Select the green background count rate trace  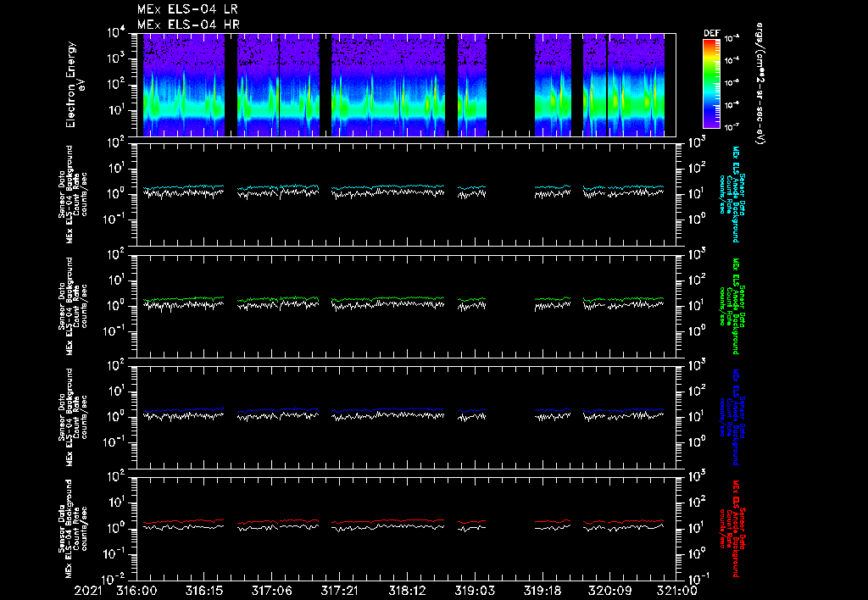click(x=403, y=299)
